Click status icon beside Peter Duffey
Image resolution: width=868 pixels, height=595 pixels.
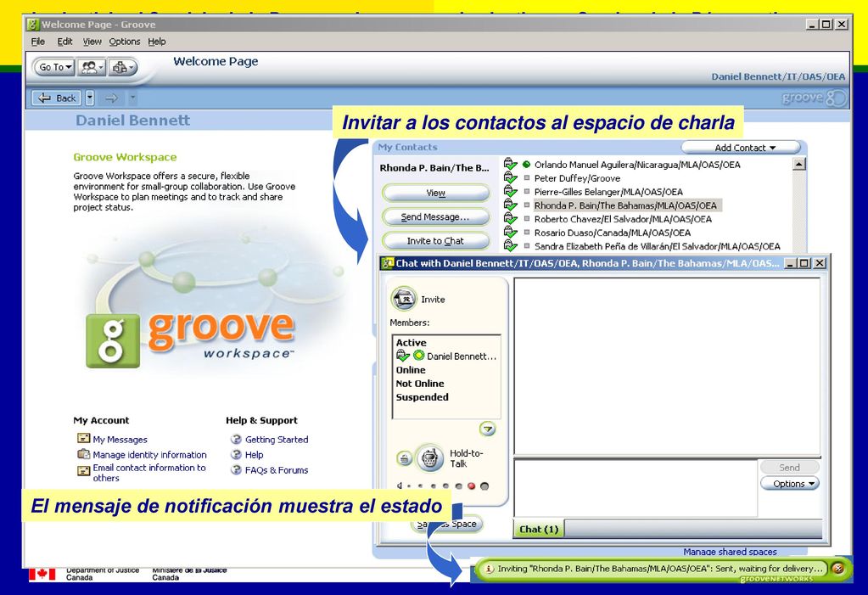pyautogui.click(x=510, y=178)
